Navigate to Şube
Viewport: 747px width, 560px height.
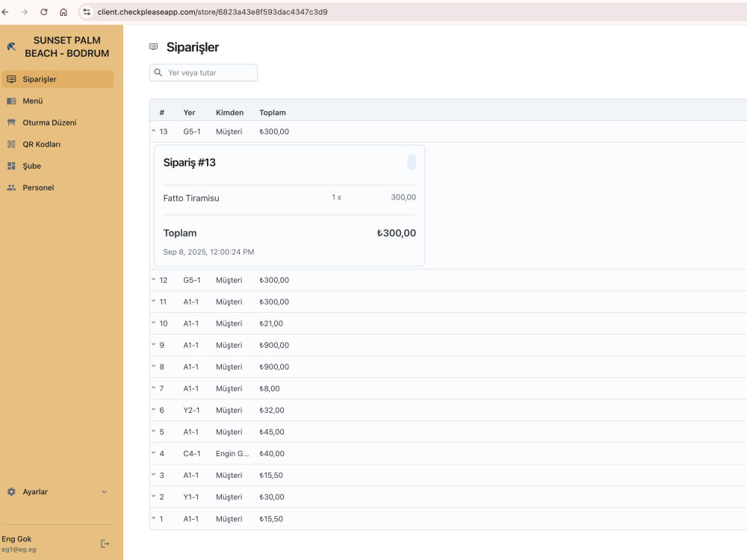58,166
